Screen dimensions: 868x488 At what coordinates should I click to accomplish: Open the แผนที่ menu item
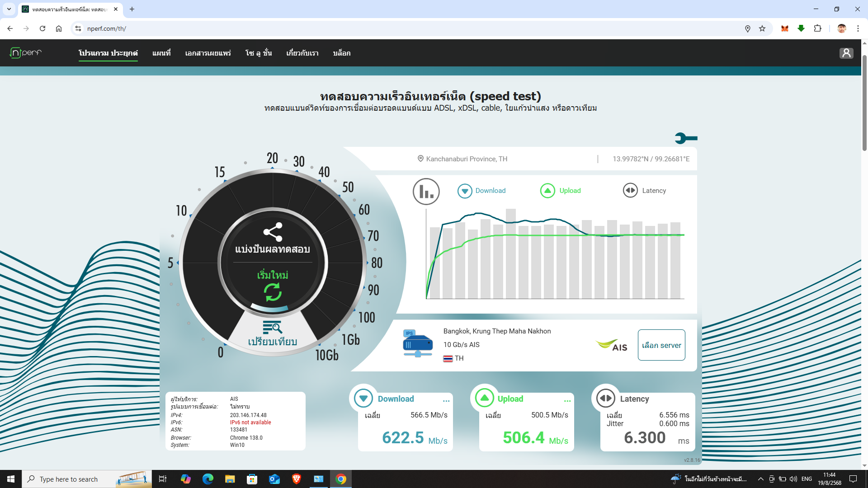(161, 53)
